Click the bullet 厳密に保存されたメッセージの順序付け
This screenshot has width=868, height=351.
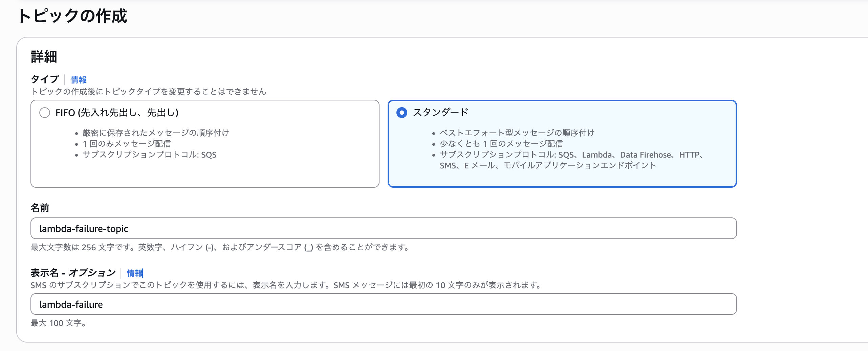coord(156,133)
